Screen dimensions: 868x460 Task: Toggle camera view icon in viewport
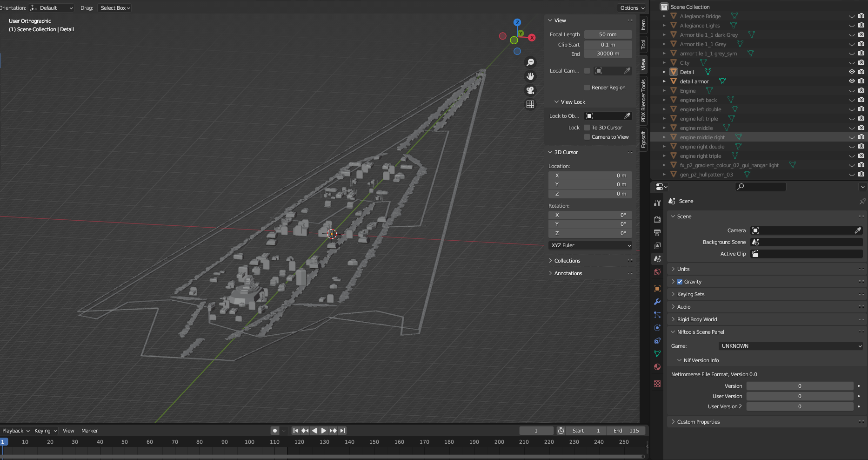click(530, 90)
